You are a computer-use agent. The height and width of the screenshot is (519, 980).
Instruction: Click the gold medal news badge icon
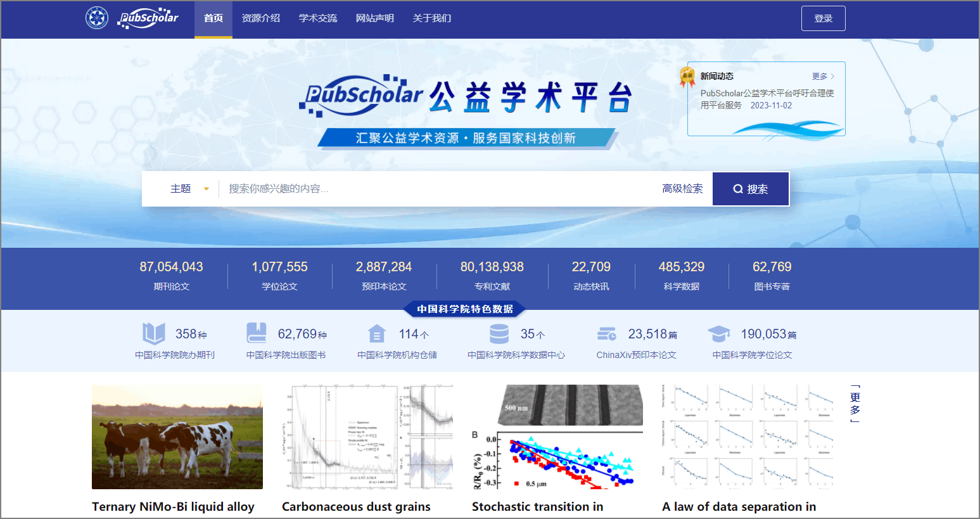pos(687,76)
